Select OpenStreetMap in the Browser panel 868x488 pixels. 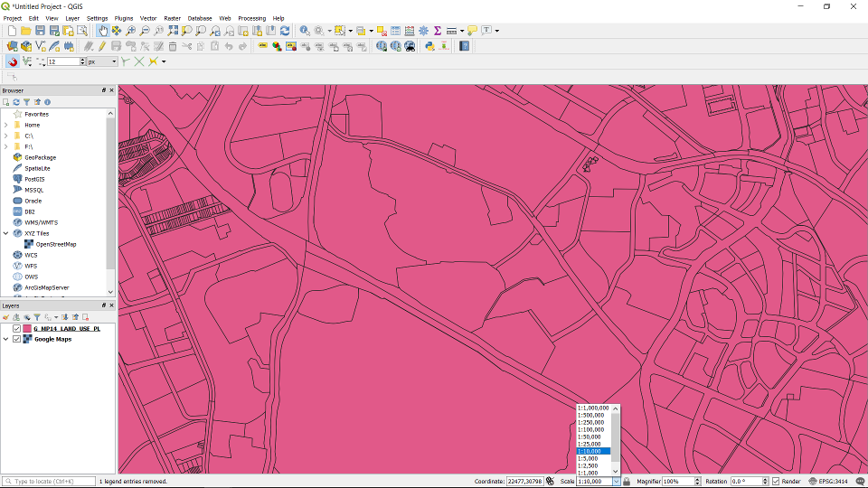(x=55, y=244)
